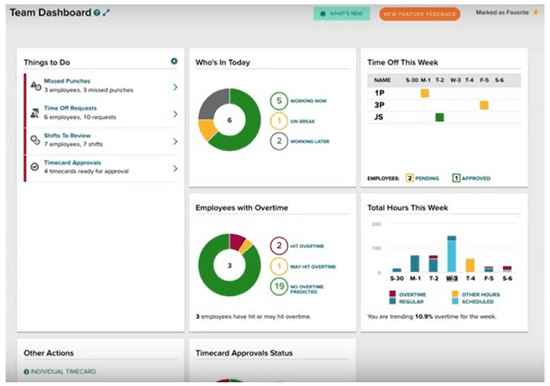Image resolution: width=550 pixels, height=386 pixels.
Task: Click the expand arrows icon beside title
Action: click(106, 13)
